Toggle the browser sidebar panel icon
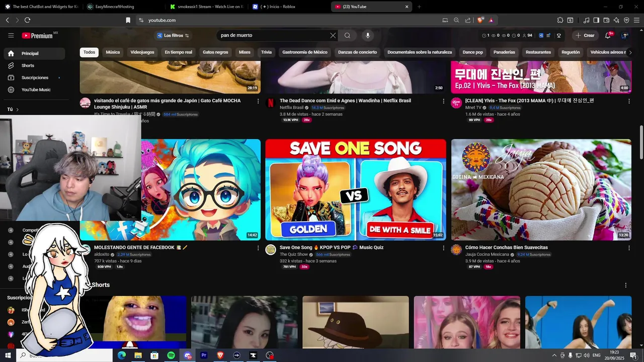Screen dimensions: 644x362 click(596, 20)
